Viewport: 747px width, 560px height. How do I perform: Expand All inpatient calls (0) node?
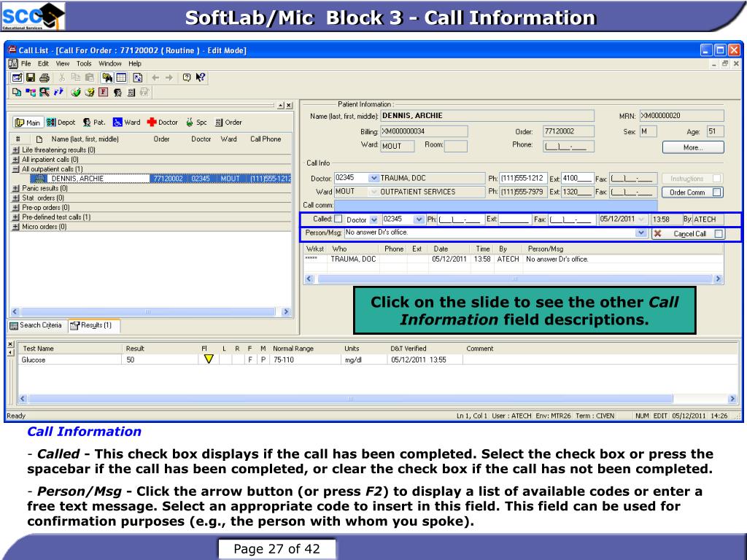tap(16, 160)
